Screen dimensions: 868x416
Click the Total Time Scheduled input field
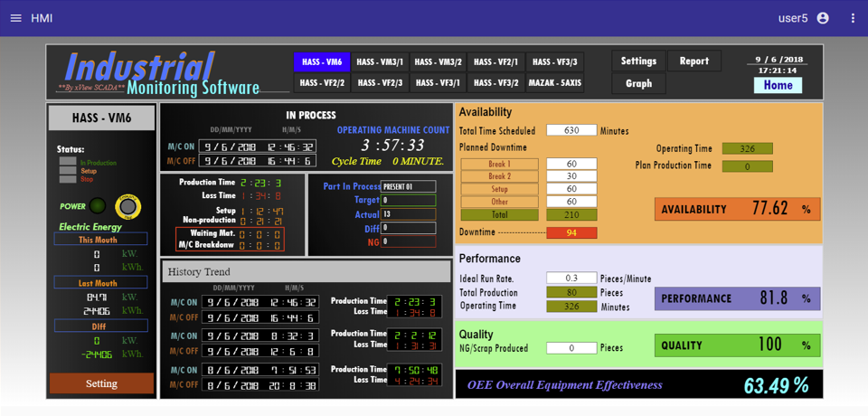click(571, 131)
